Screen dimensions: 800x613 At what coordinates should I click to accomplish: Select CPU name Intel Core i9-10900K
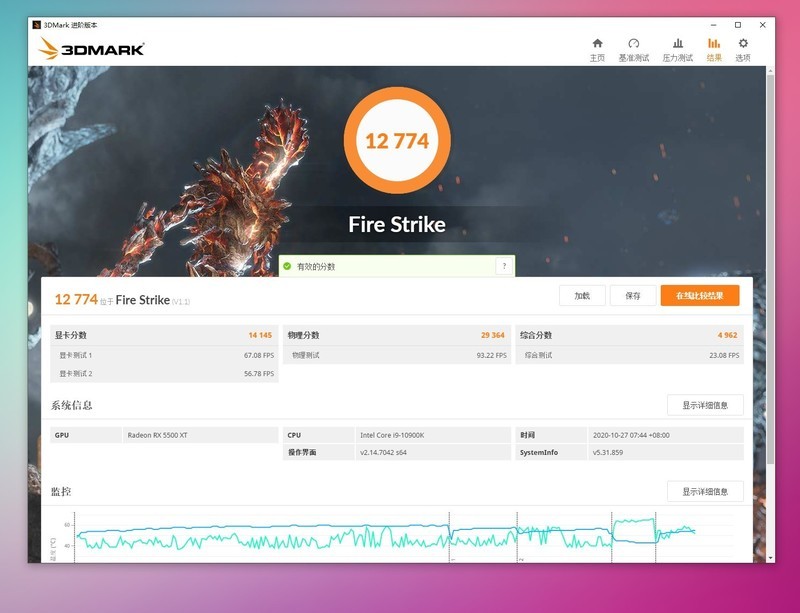tap(392, 435)
